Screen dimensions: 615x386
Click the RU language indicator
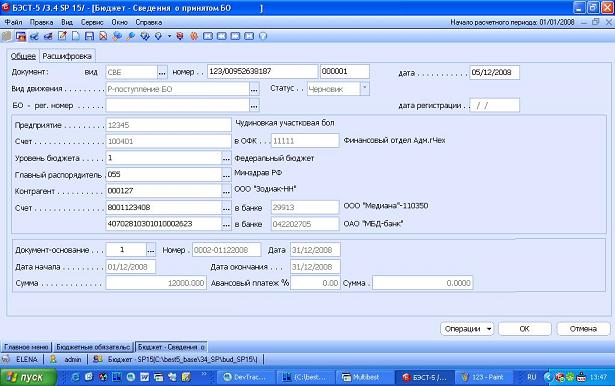click(x=531, y=377)
